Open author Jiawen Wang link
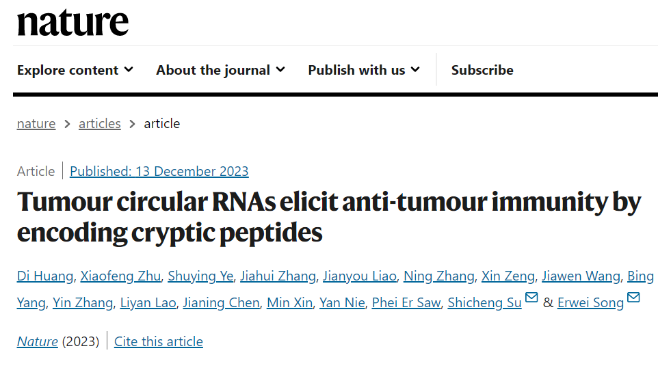 [581, 276]
